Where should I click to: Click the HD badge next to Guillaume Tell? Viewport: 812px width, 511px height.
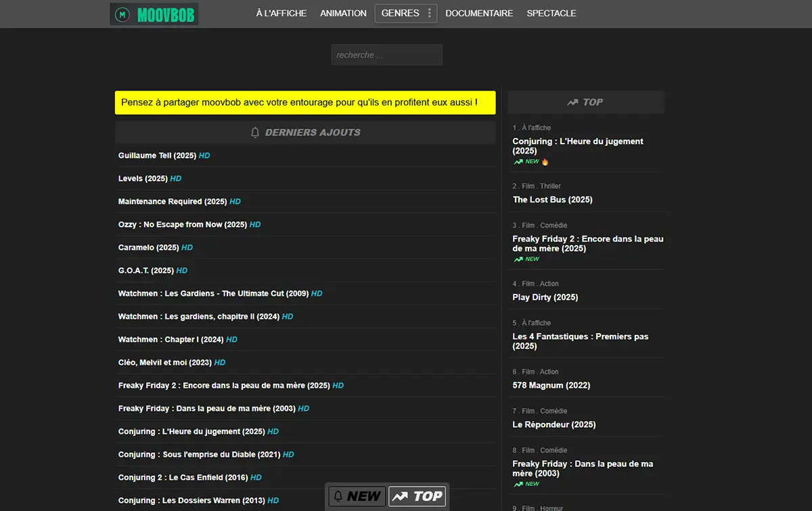click(x=204, y=156)
